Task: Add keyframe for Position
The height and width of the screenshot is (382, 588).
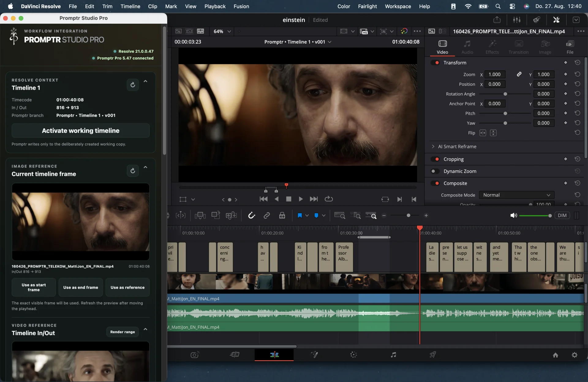Action: [566, 84]
